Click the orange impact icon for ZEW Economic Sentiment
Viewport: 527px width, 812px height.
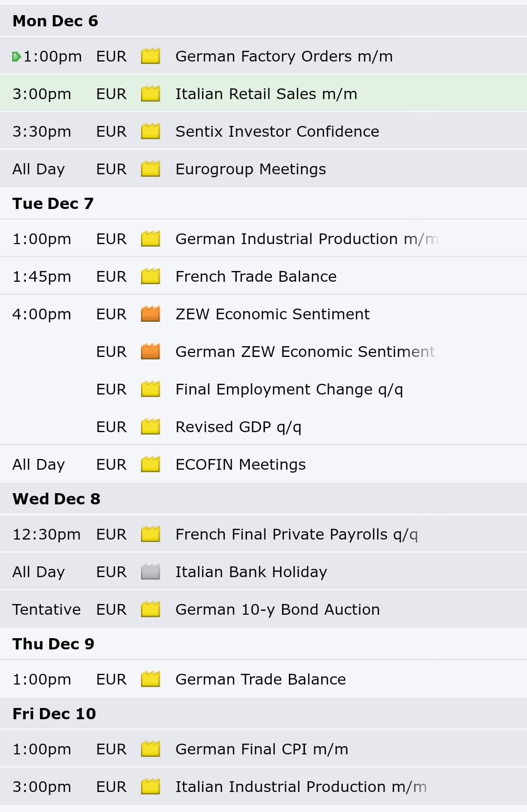click(x=150, y=314)
